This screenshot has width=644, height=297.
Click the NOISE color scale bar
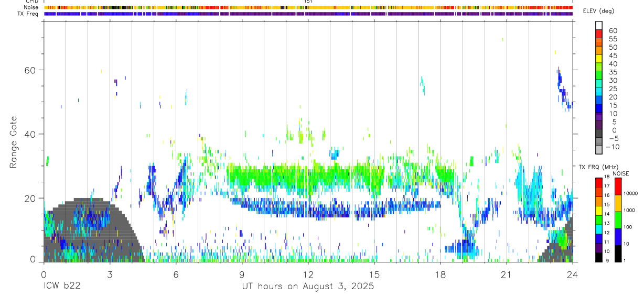point(618,219)
